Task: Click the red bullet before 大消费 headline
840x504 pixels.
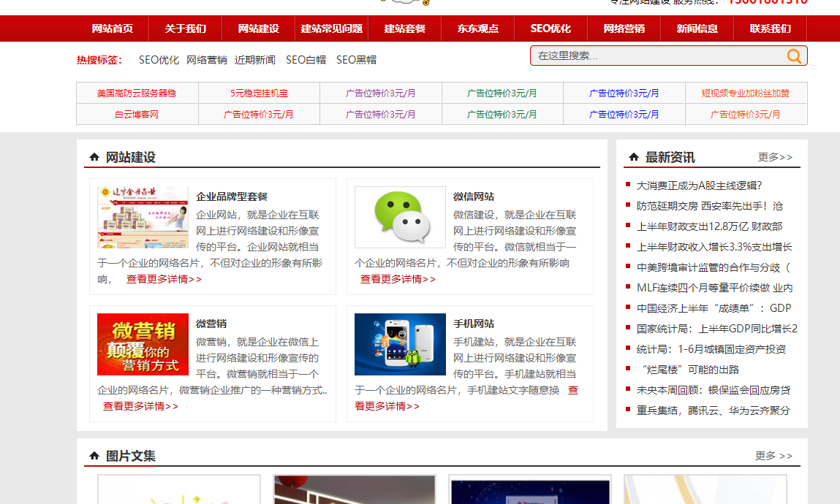Action: click(x=629, y=186)
